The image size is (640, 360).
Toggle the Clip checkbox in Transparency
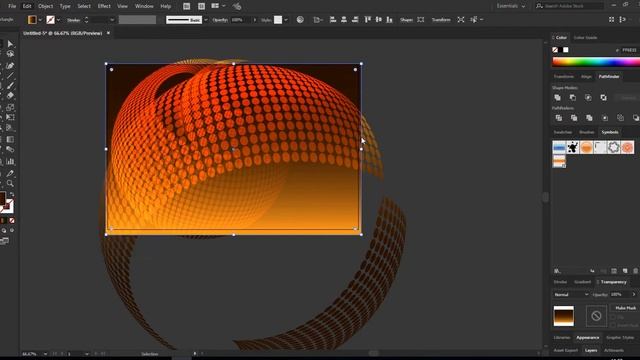point(613,317)
